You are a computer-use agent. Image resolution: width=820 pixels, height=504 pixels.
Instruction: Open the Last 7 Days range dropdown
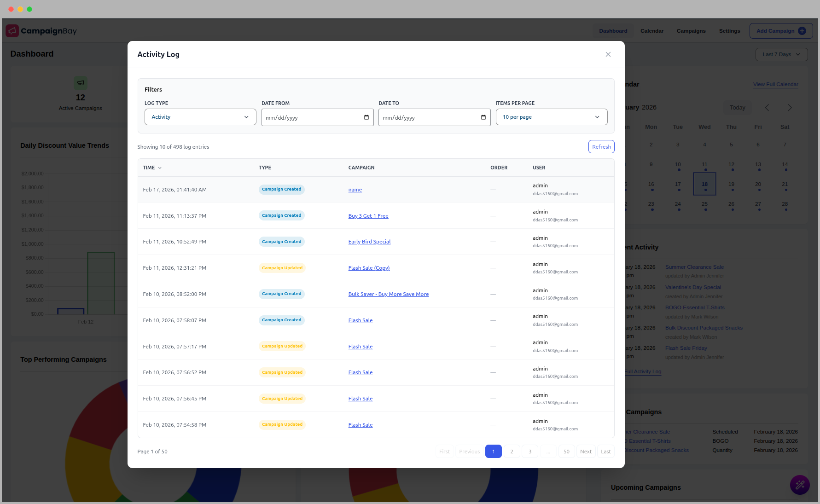click(781, 54)
